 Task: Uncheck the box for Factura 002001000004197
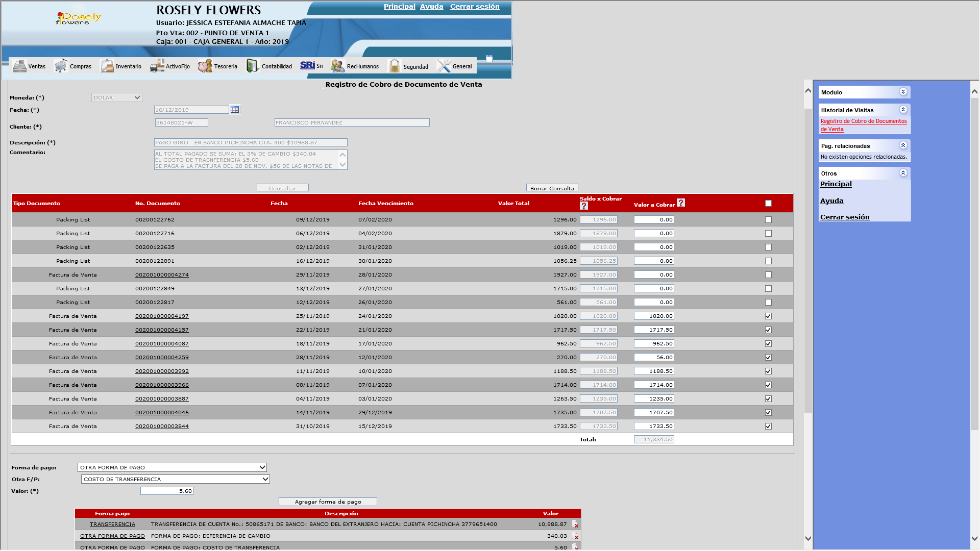click(768, 316)
